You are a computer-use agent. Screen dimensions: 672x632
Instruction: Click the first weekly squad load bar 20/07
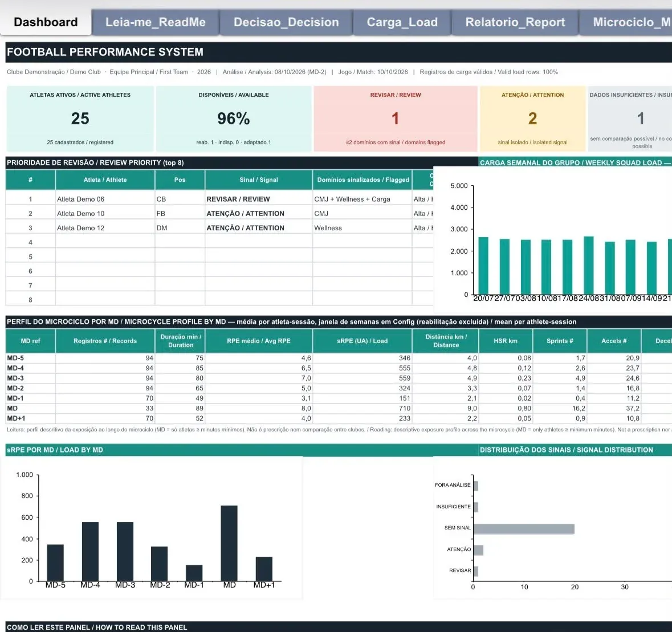click(x=483, y=266)
